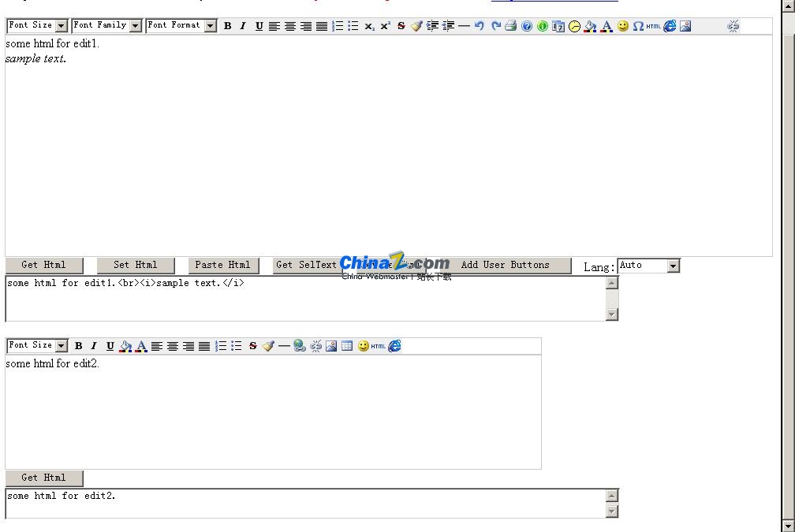This screenshot has width=795, height=532.
Task: Insert image using the edit2 toolbar
Action: [x=331, y=346]
